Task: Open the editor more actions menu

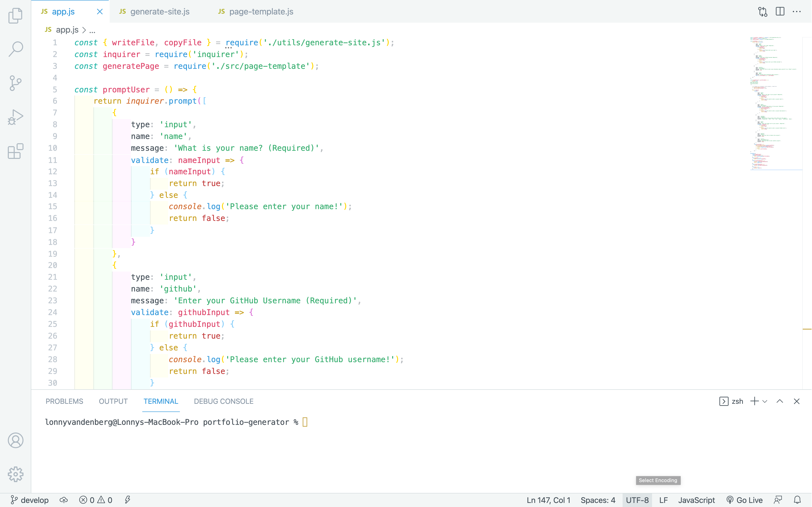Action: 797,11
